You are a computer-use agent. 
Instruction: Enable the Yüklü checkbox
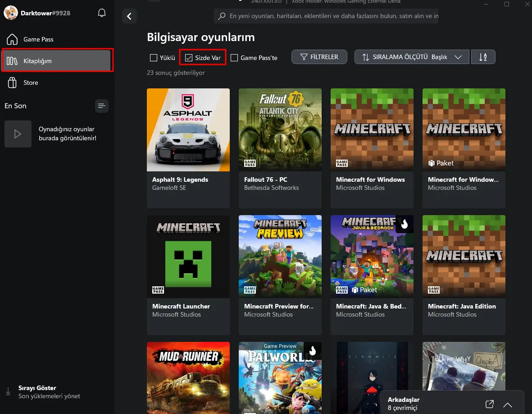point(154,58)
